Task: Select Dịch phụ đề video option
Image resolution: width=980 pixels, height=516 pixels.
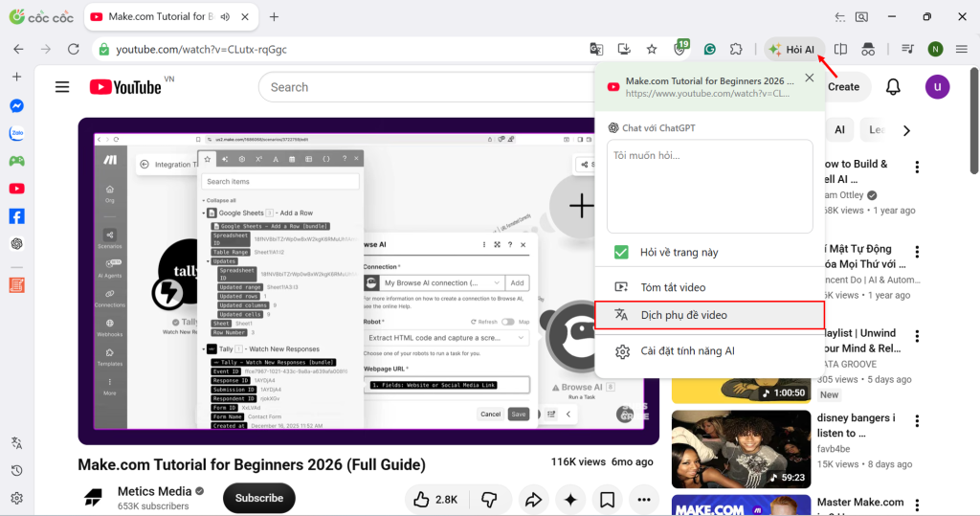Action: point(710,315)
